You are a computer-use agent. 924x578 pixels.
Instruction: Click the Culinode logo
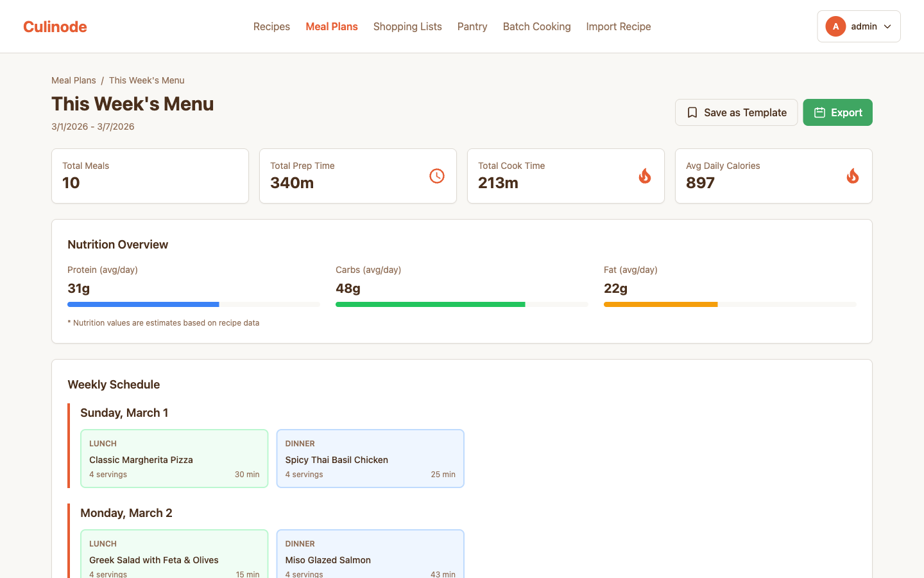tap(55, 26)
